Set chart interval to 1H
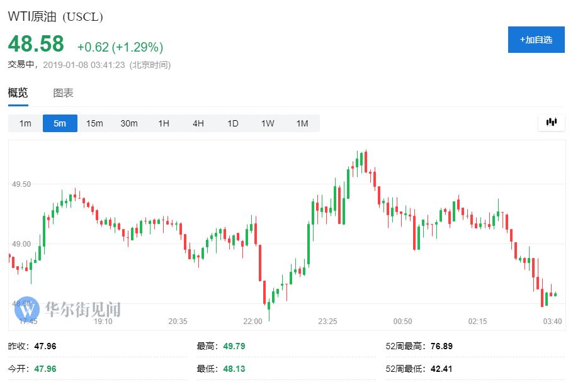573x392 pixels. point(164,123)
